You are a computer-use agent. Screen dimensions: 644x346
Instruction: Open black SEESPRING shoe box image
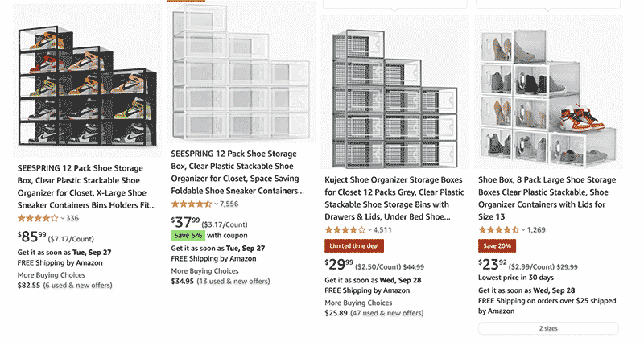pos(86,84)
